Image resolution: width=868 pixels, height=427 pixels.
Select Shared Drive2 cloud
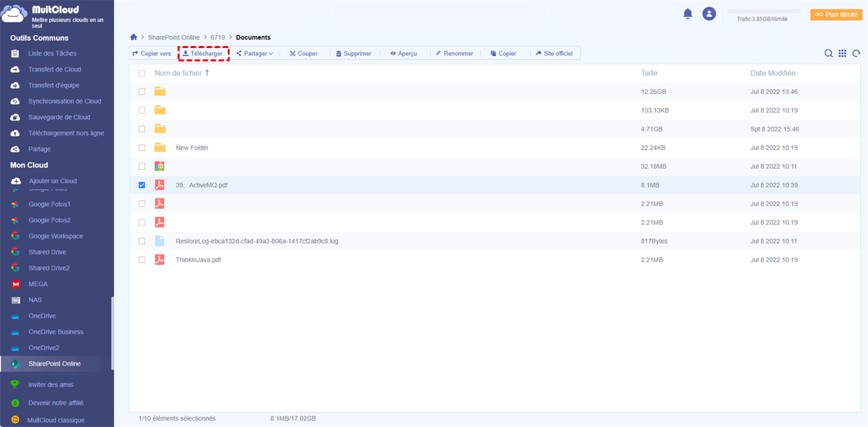click(x=49, y=268)
